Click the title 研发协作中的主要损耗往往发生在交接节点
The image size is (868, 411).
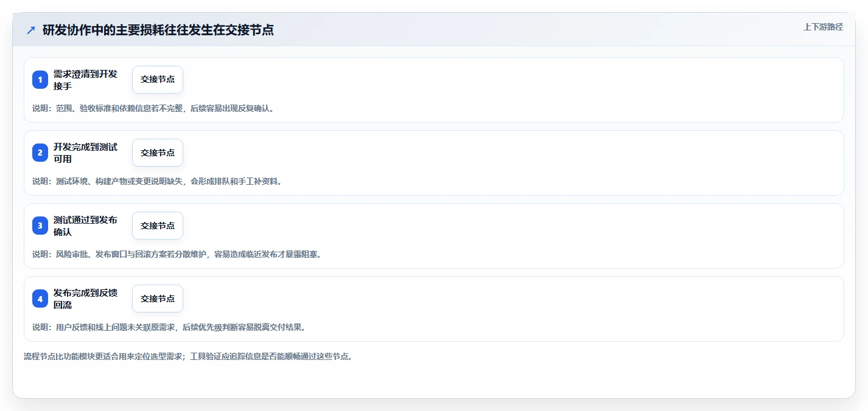click(x=158, y=30)
